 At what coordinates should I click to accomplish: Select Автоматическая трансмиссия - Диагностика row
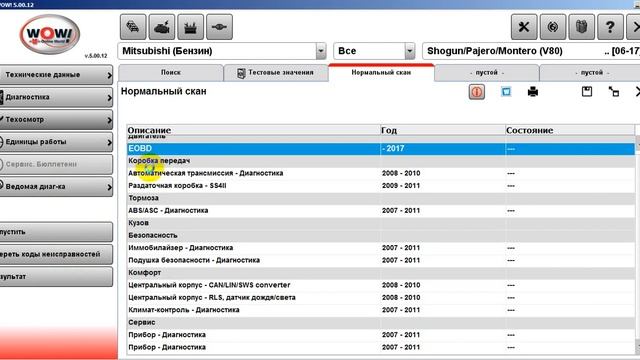380,173
